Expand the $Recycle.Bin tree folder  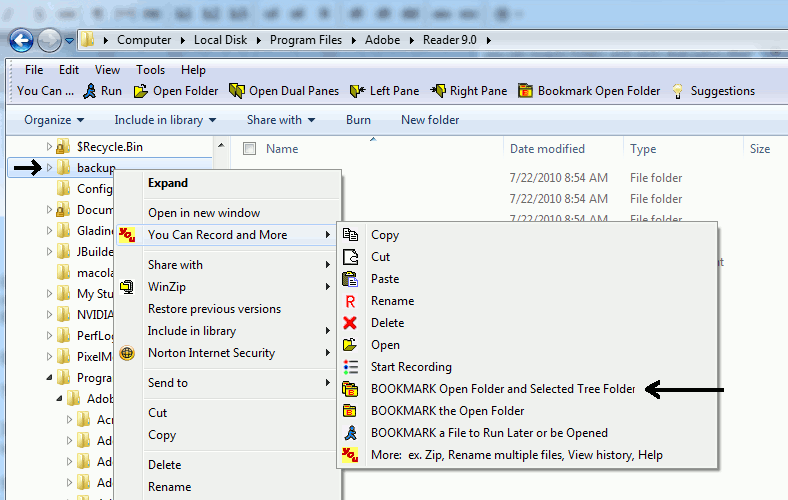pos(49,147)
